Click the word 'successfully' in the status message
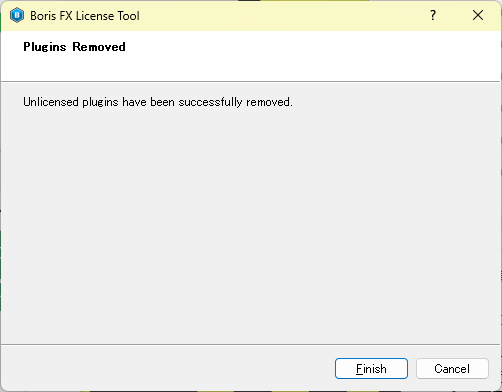 [x=210, y=102]
